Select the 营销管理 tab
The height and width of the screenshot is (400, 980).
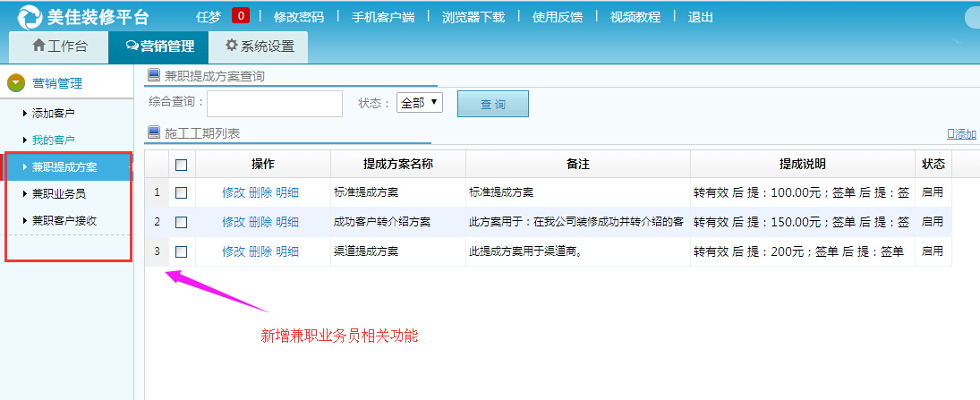158,47
